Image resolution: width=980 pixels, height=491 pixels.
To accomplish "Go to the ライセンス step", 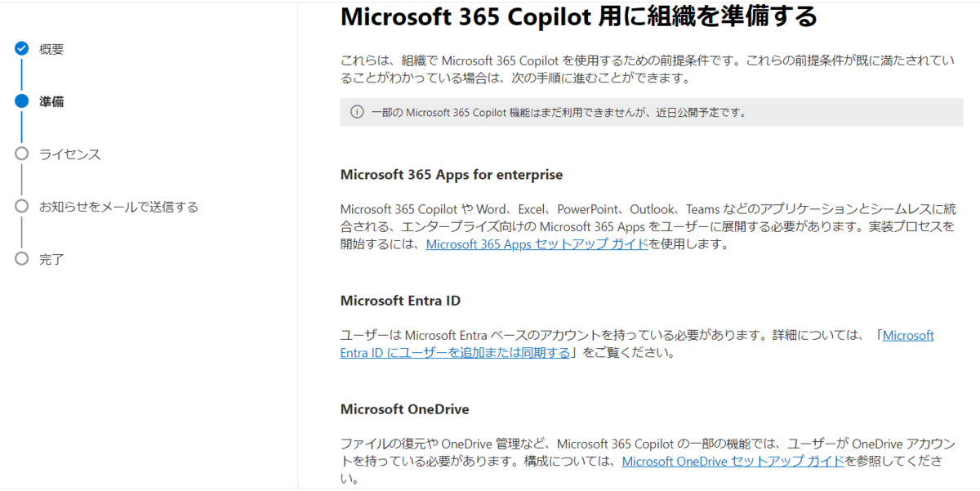I will 70,154.
